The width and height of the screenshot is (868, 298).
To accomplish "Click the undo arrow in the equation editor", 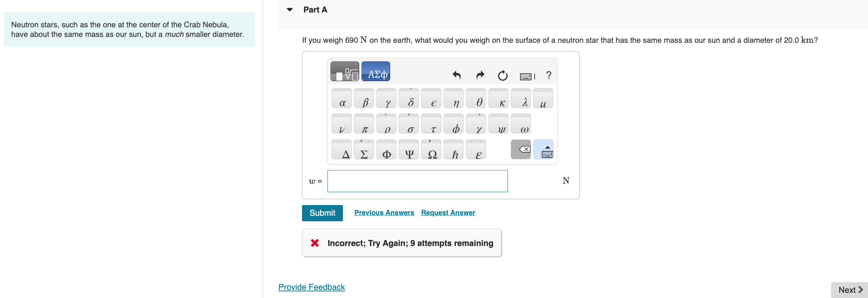I will point(456,76).
